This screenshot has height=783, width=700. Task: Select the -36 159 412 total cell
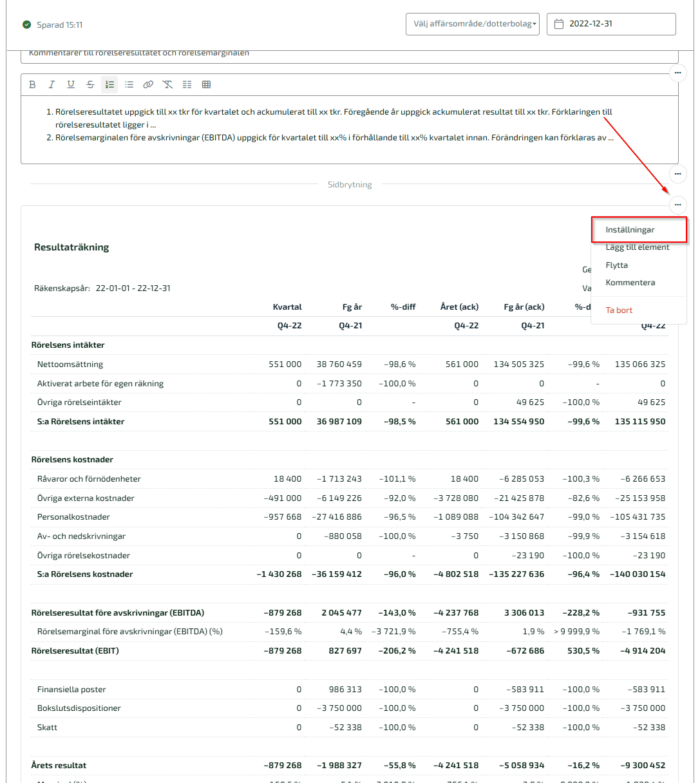(x=337, y=574)
